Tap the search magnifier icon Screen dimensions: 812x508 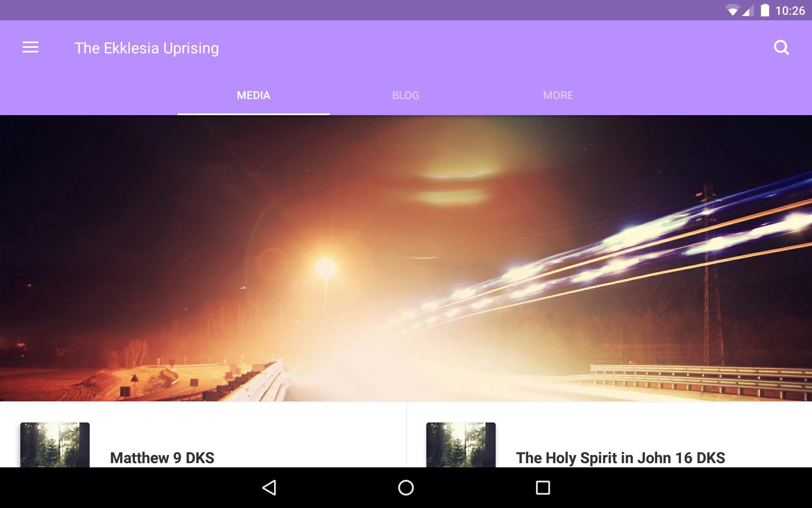(781, 48)
